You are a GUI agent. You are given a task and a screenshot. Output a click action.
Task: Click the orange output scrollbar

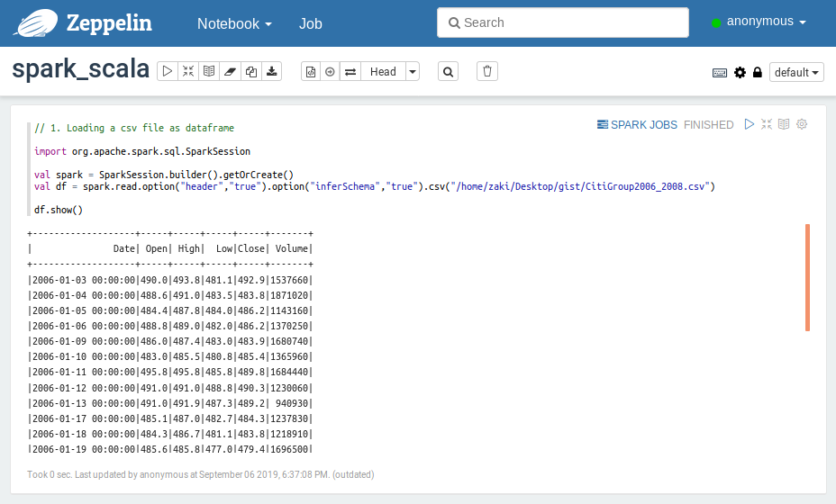pos(807,277)
